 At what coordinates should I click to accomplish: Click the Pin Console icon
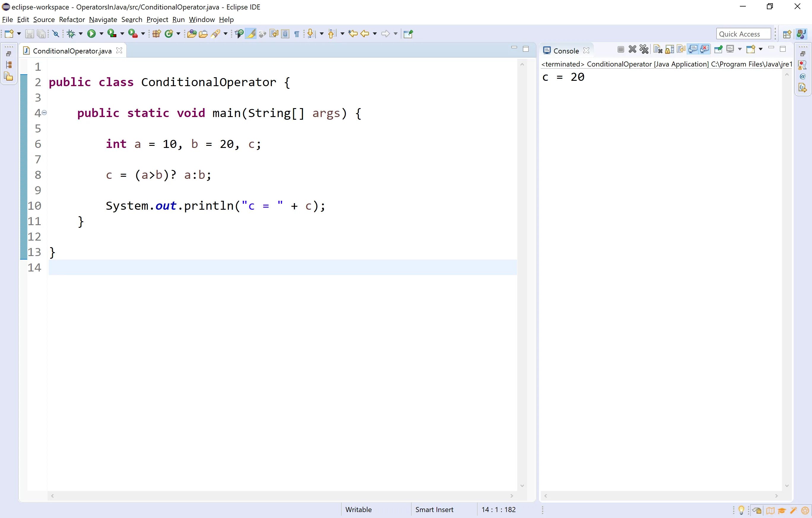718,50
